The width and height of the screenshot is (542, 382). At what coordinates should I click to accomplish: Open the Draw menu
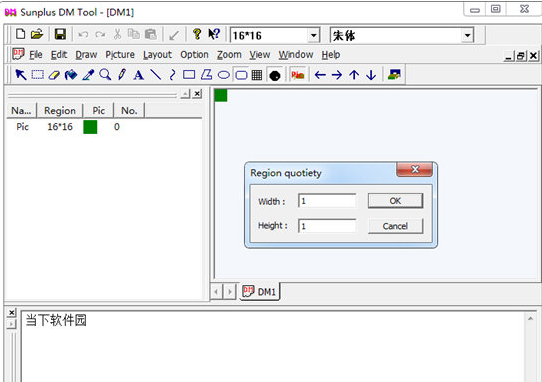tap(86, 55)
